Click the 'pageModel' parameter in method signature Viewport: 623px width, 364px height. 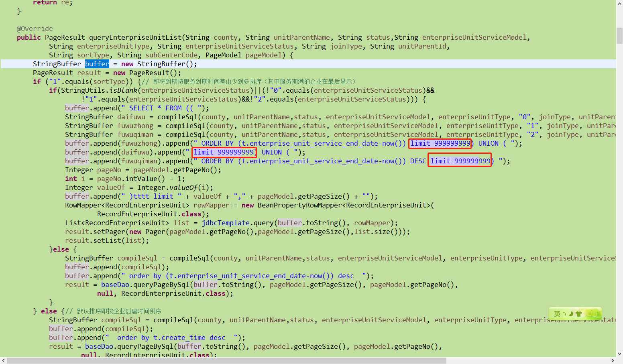[x=263, y=55]
